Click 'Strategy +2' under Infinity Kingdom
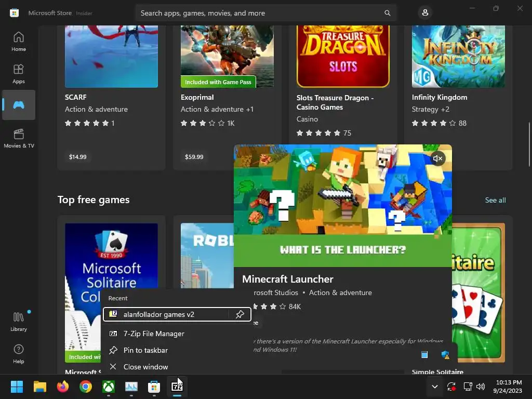This screenshot has width=532, height=399. click(431, 109)
